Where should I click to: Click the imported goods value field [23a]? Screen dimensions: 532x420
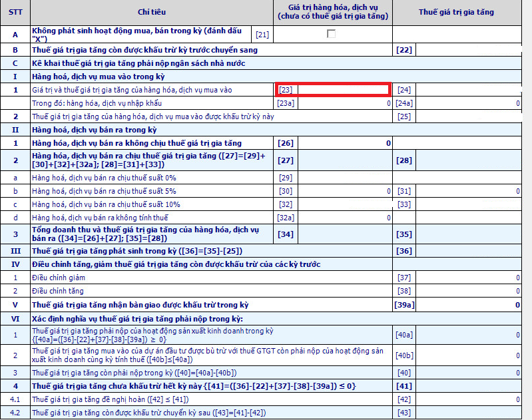tap(343, 103)
